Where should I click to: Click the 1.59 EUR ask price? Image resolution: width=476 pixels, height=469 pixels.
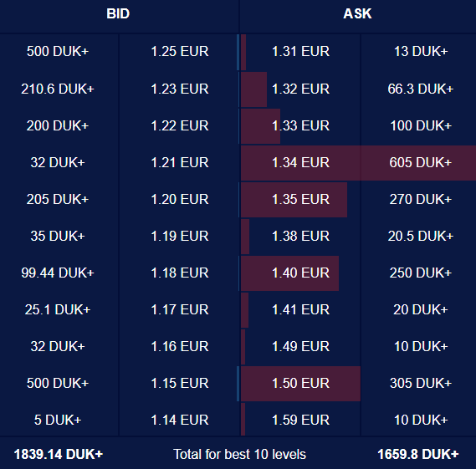tap(300, 421)
